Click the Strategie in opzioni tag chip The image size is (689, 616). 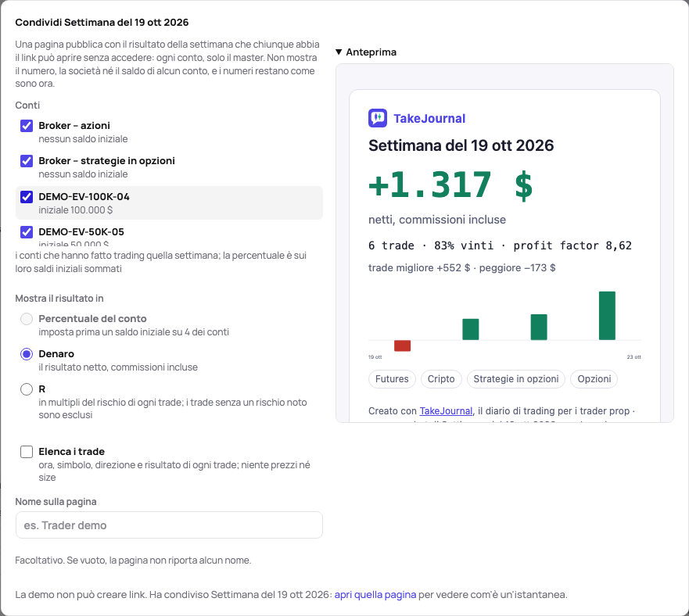pos(516,379)
